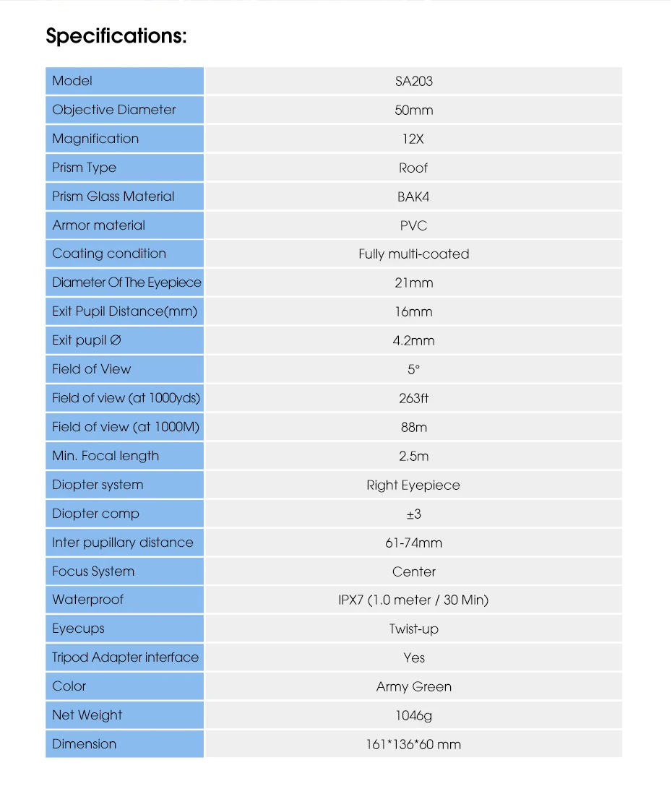Image resolution: width=672 pixels, height=786 pixels.
Task: Select the Fully multi-coated value
Action: pyautogui.click(x=413, y=254)
